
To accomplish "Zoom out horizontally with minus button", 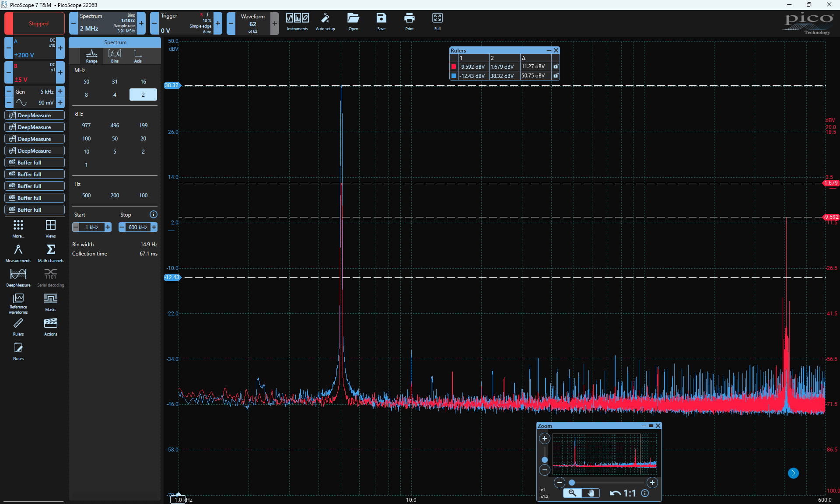I will (x=559, y=483).
